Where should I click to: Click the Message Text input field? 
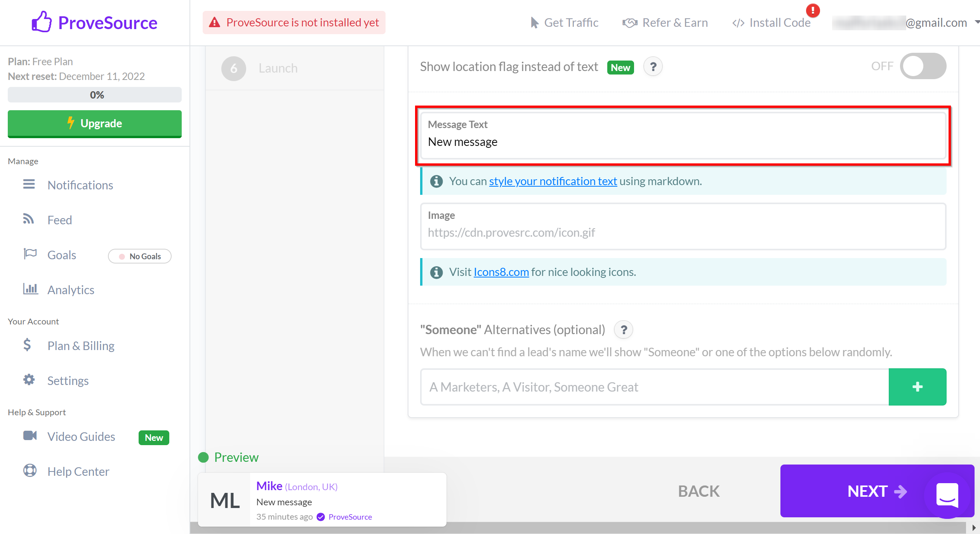683,136
